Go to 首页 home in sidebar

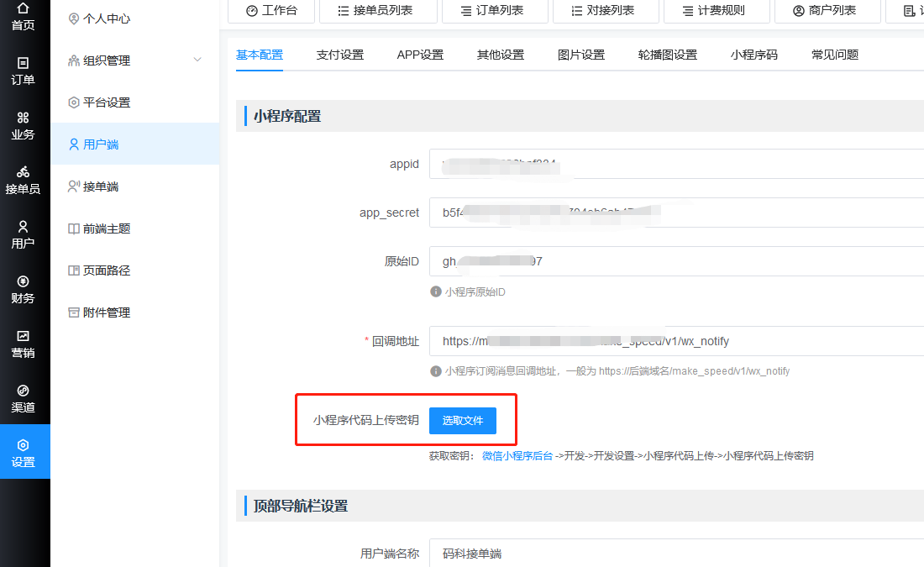click(23, 17)
